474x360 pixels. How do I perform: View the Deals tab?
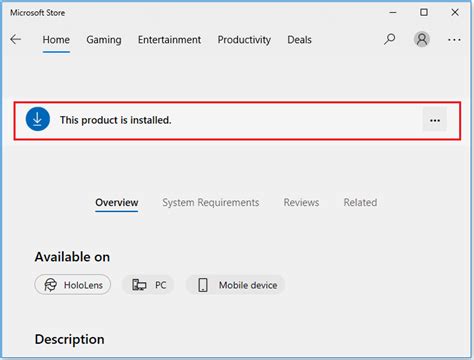click(299, 40)
